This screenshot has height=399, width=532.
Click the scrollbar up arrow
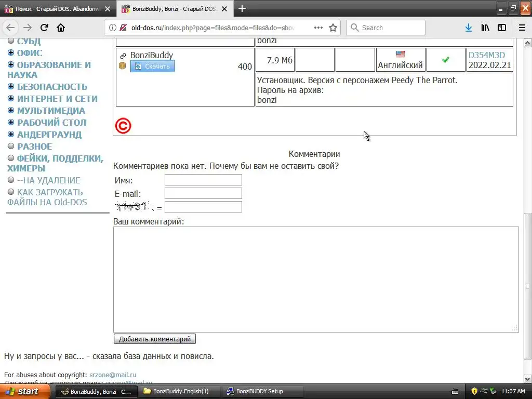coord(527,43)
